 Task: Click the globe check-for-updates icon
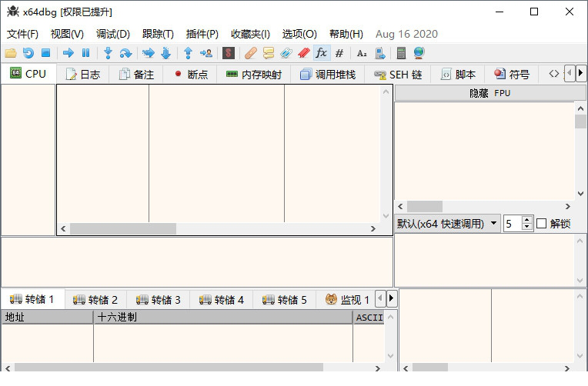point(419,53)
